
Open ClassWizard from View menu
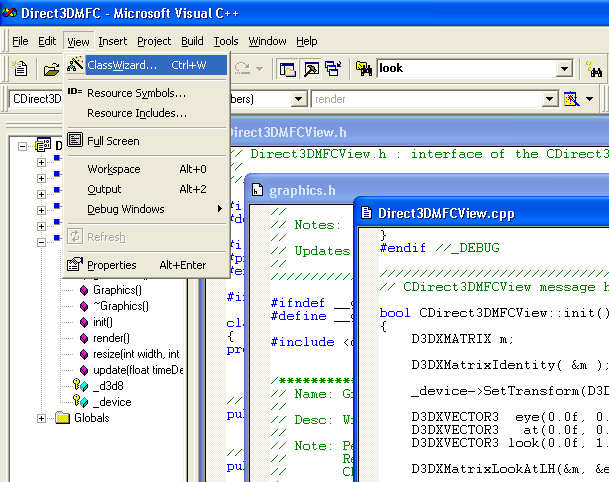point(146,65)
